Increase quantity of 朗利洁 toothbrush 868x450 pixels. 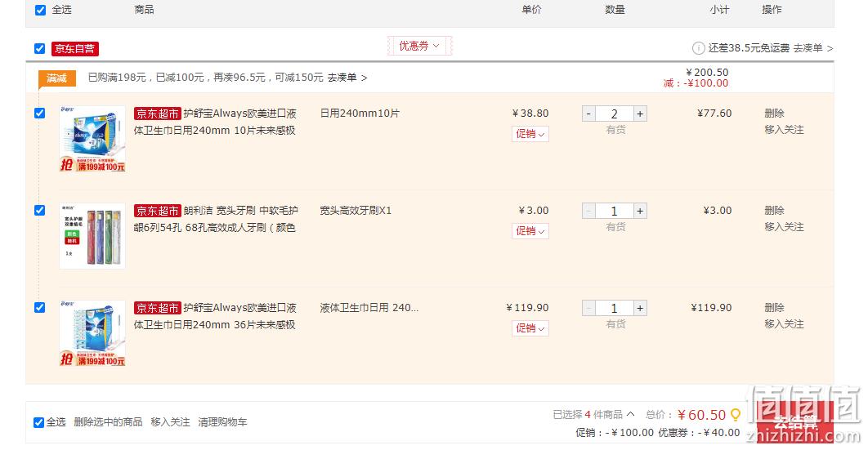coord(640,212)
